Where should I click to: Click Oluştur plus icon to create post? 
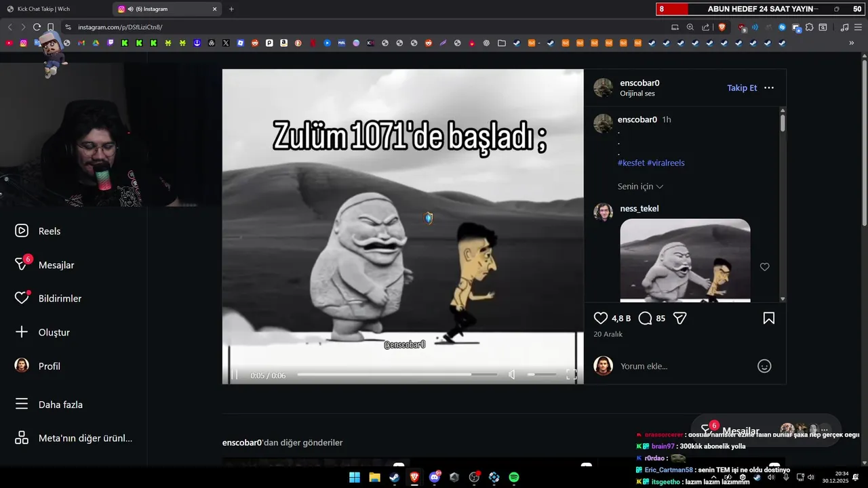point(42,332)
